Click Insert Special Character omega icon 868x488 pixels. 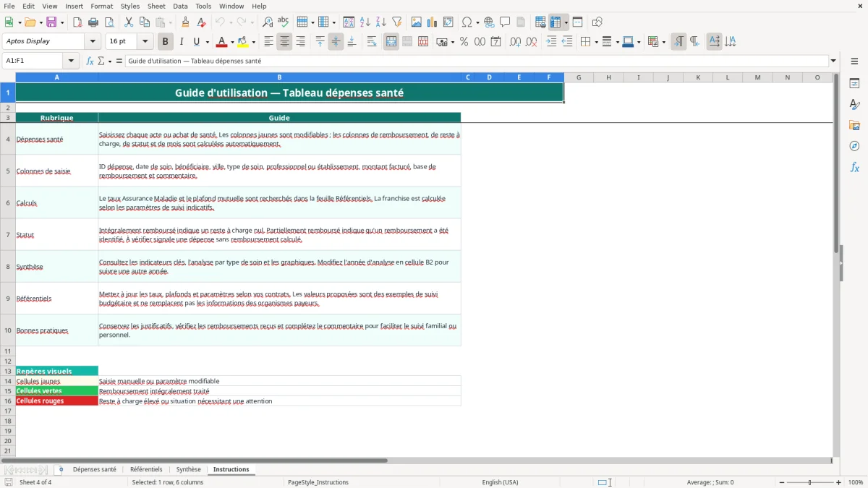coord(467,22)
